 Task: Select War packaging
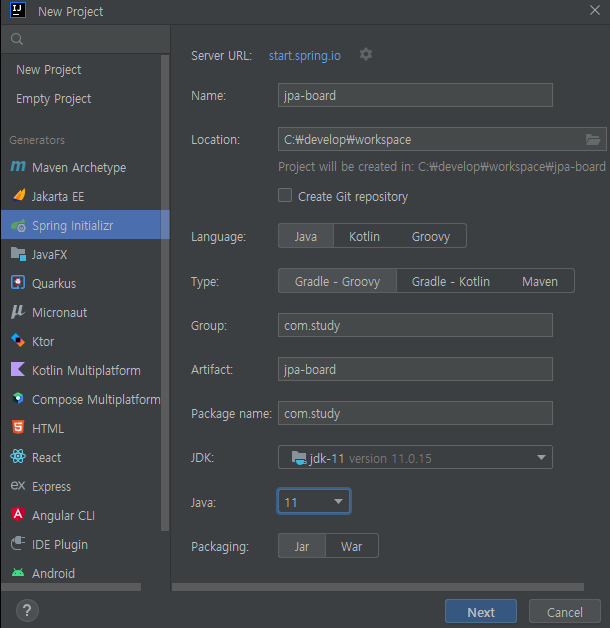click(x=352, y=546)
